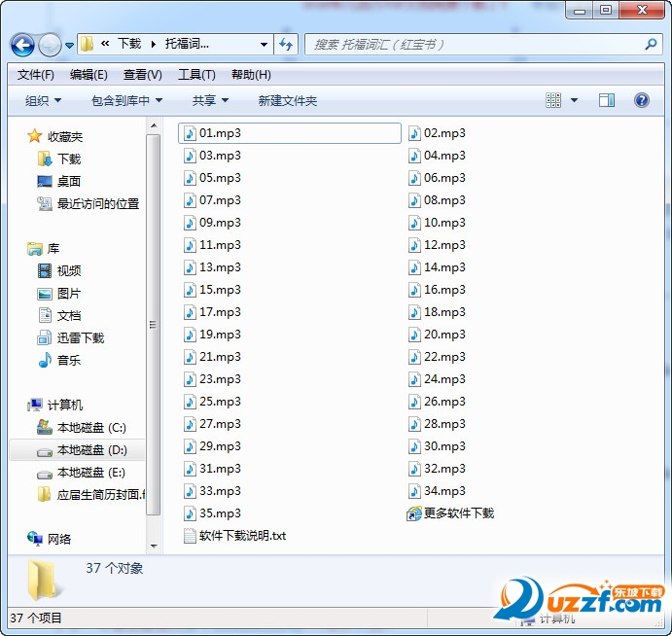672x636 pixels.
Task: Click 下载 in the address breadcrumb
Action: (x=129, y=44)
